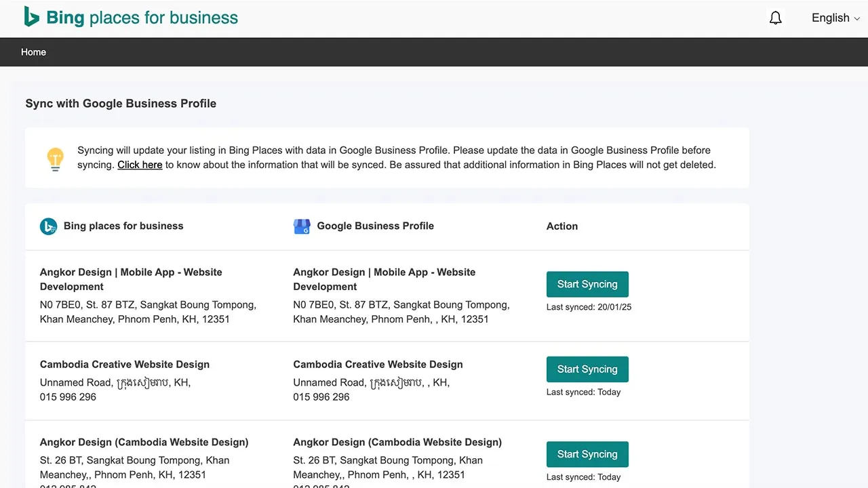Start syncing Angkor Design (Cambodia Website Design)
Screen dimensions: 868x488
click(587, 454)
